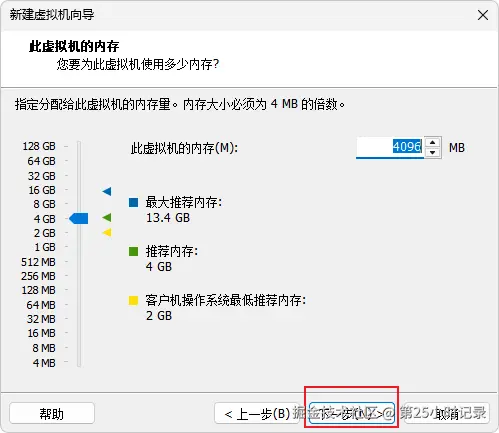Click the memory value input field
The image size is (499, 433).
click(x=390, y=147)
